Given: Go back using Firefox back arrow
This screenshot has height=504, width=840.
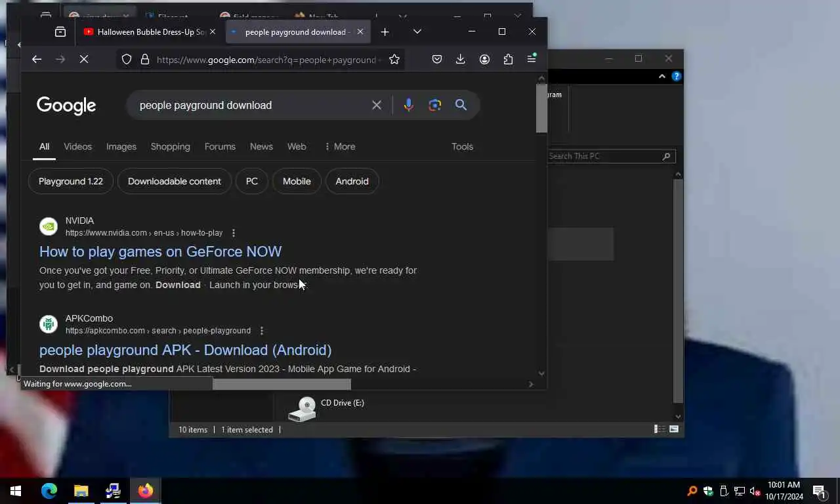Looking at the screenshot, I should coord(37,59).
